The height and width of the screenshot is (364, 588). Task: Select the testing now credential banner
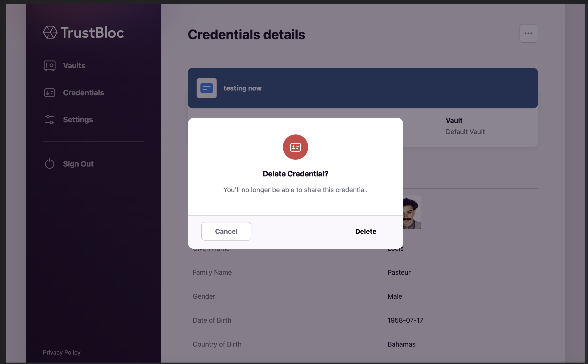point(242,88)
